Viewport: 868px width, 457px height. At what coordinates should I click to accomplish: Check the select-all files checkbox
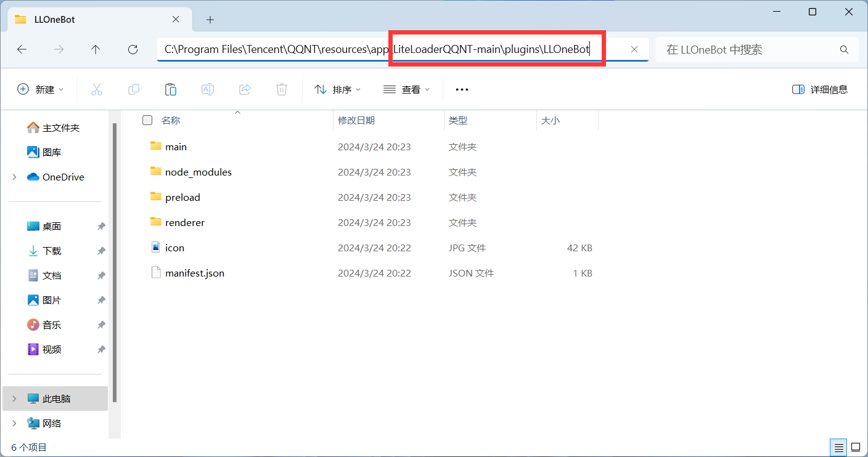pos(147,120)
